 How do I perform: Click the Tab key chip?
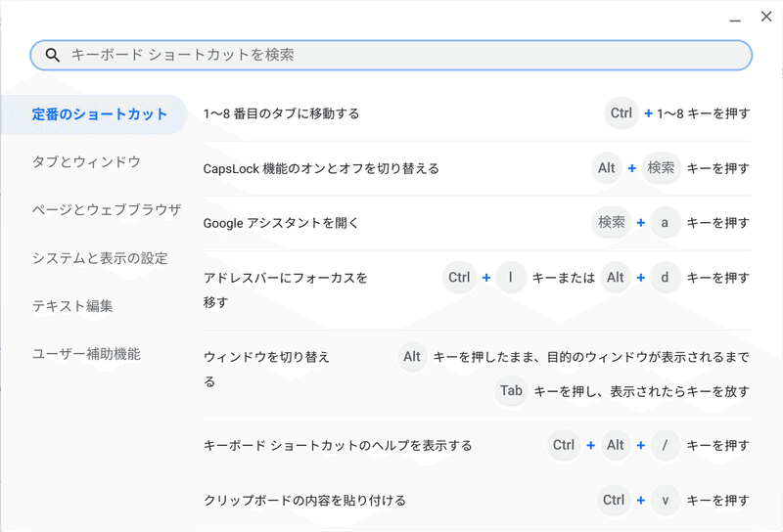[x=511, y=391]
